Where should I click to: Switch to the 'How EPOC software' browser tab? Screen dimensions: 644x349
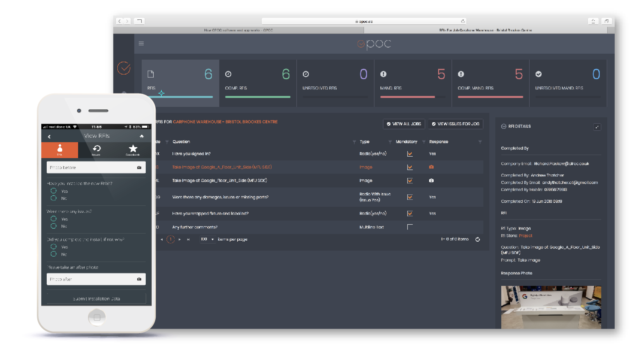[x=238, y=30]
